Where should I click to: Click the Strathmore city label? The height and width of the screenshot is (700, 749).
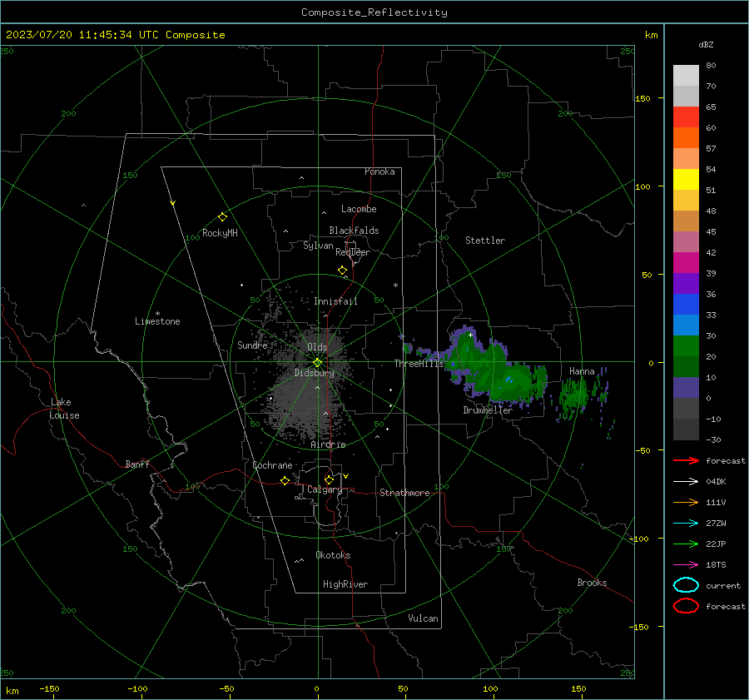[404, 493]
